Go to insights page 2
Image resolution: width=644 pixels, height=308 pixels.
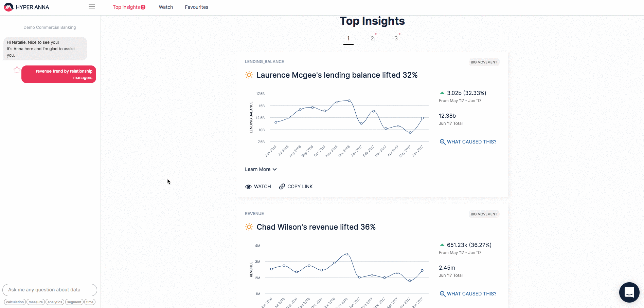pyautogui.click(x=372, y=39)
